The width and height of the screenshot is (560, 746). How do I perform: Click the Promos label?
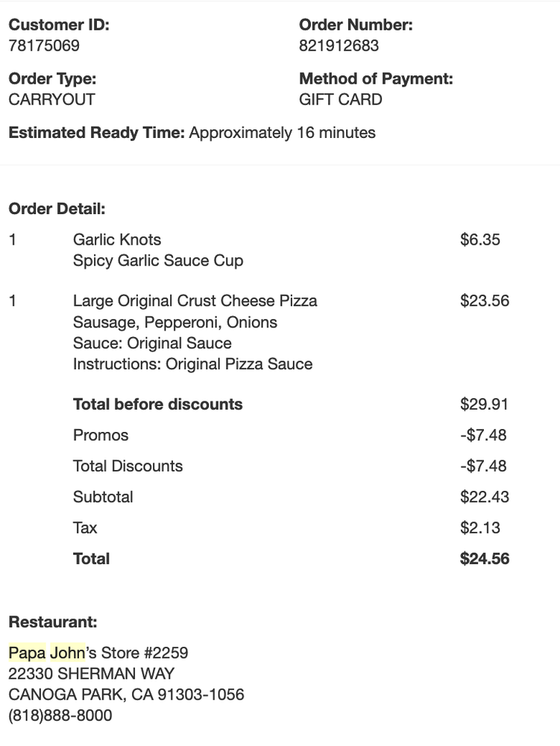pyautogui.click(x=101, y=435)
